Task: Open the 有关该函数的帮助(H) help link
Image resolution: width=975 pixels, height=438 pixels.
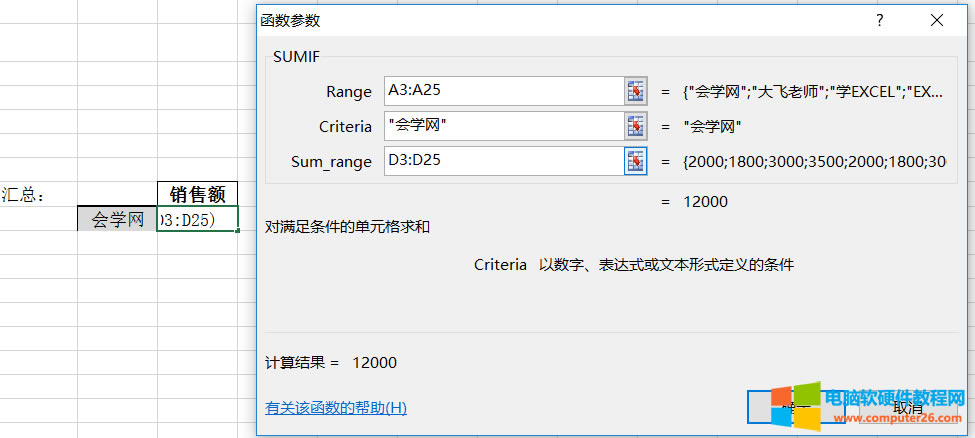Action: (335, 408)
